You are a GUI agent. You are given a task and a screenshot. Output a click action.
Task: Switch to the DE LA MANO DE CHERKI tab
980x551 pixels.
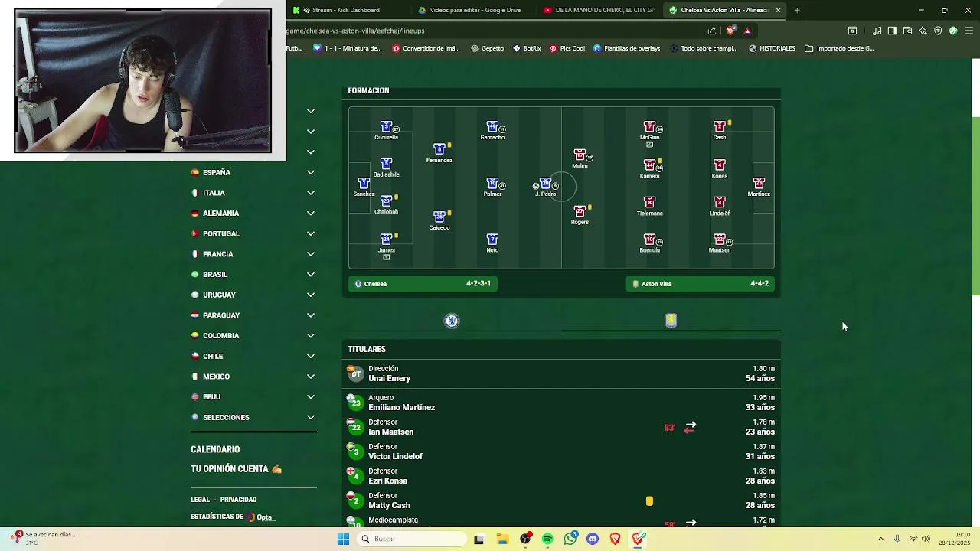pyautogui.click(x=599, y=10)
